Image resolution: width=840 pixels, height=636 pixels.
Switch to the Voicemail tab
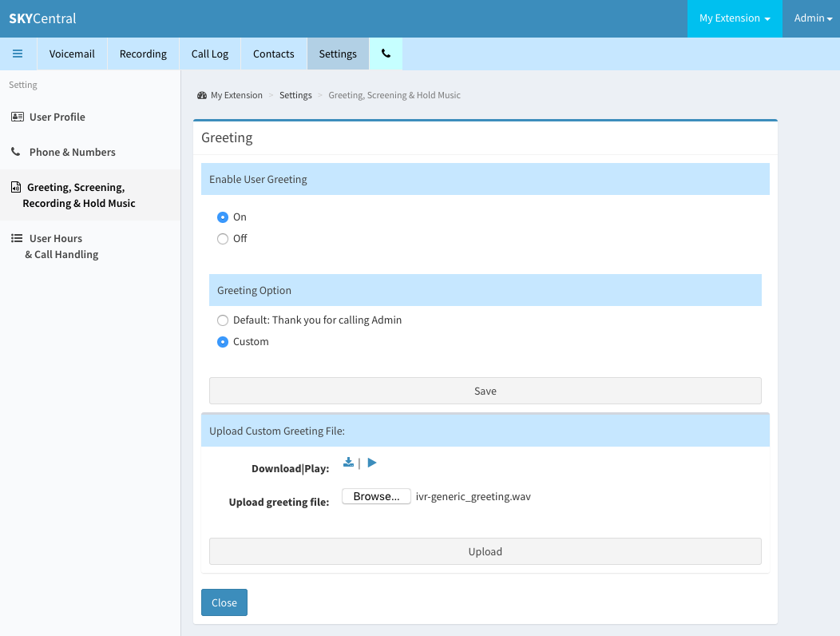tap(72, 54)
